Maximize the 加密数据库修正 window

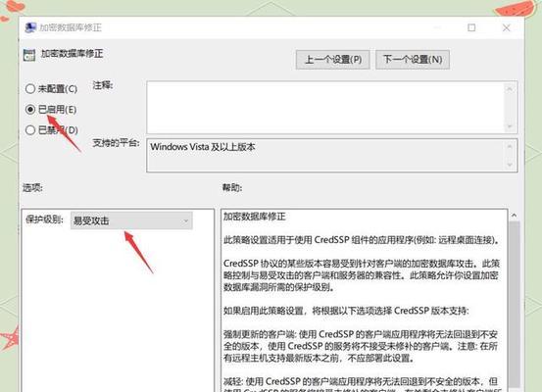(471, 27)
